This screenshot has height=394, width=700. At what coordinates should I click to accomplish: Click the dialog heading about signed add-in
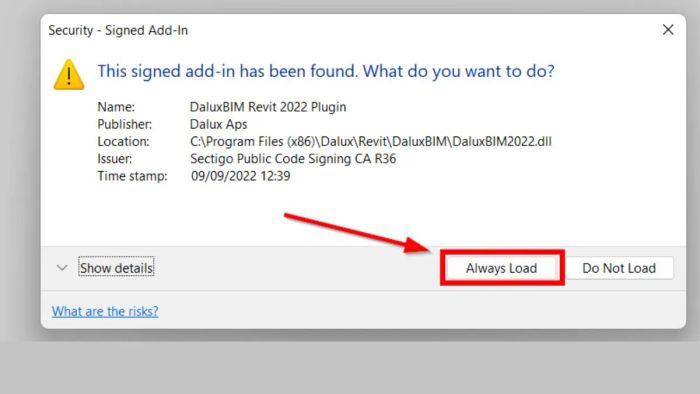(326, 71)
